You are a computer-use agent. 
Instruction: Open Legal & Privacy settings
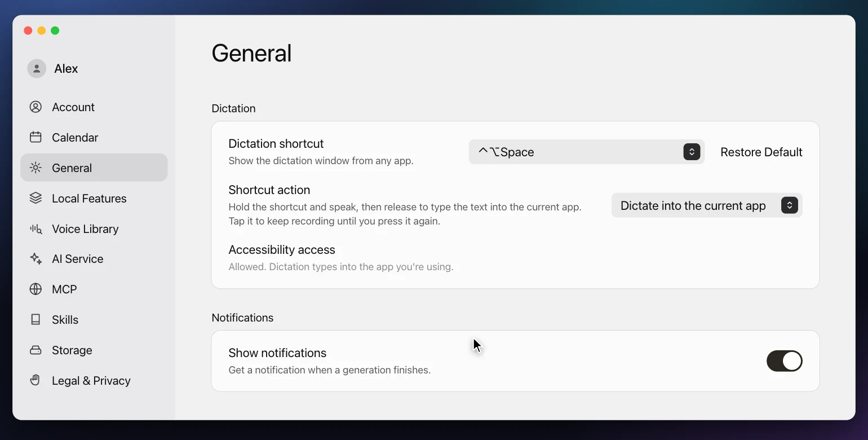tap(94, 381)
